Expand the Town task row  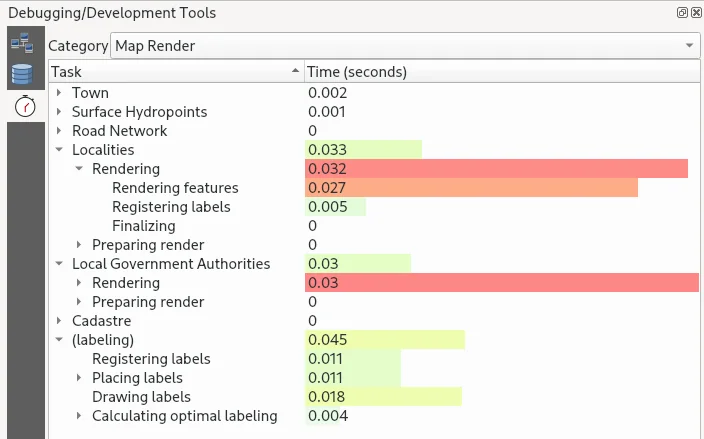59,93
